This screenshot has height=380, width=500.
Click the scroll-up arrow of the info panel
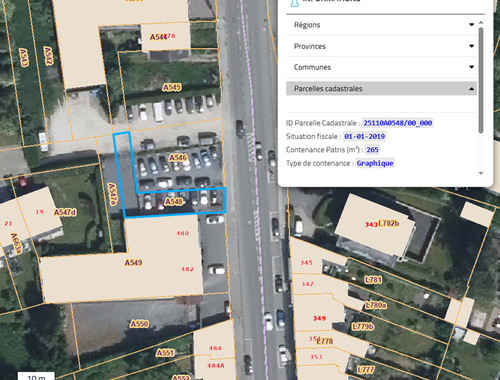481,23
